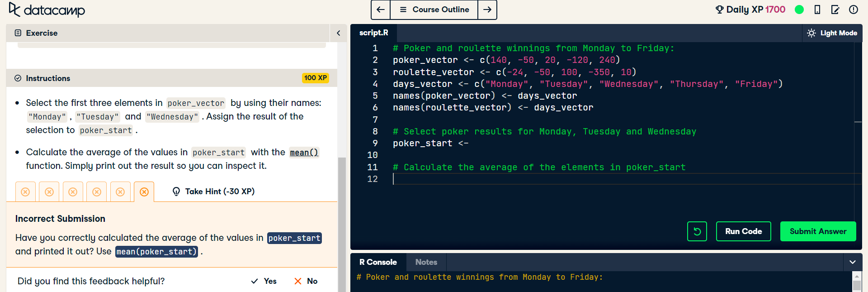Click the edit note icon in header

[x=835, y=10]
